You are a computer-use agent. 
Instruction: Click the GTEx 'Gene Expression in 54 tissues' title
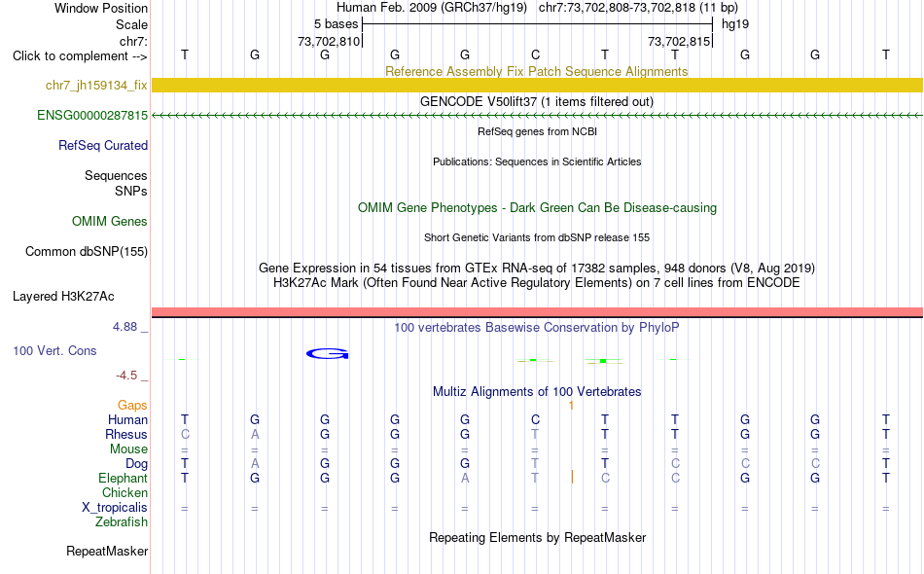537,269
